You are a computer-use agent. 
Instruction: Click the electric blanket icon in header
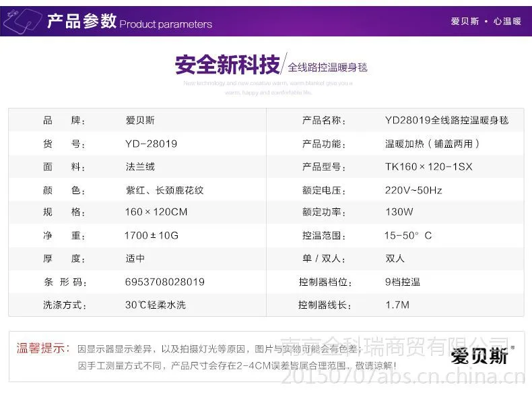point(22,21)
